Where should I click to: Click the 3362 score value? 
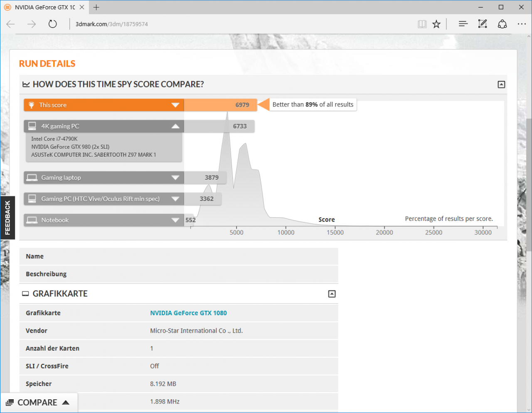207,199
